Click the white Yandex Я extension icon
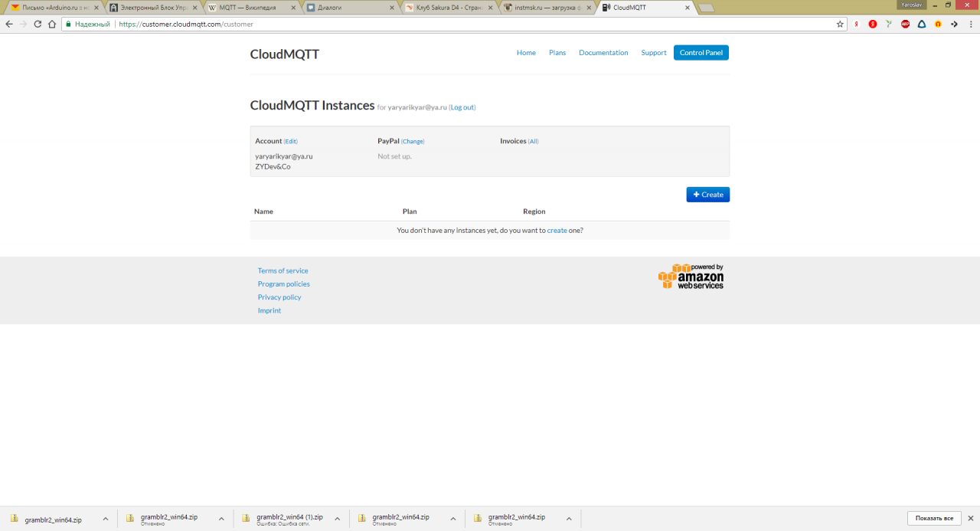The width and height of the screenshot is (980, 531). (x=857, y=24)
